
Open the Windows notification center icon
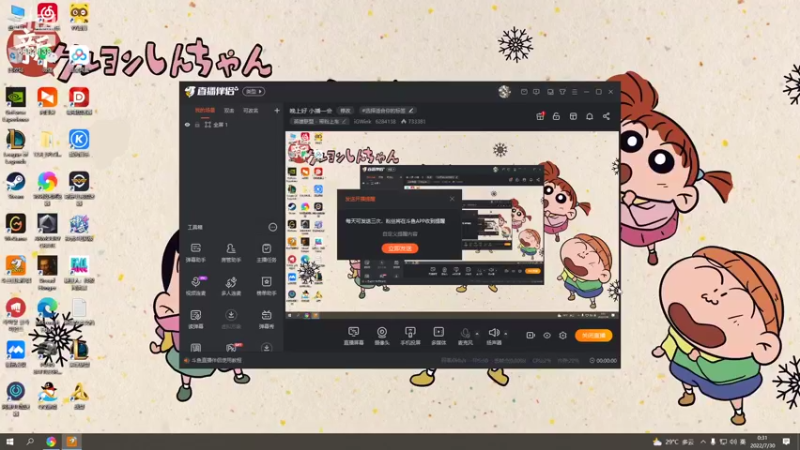coord(786,442)
